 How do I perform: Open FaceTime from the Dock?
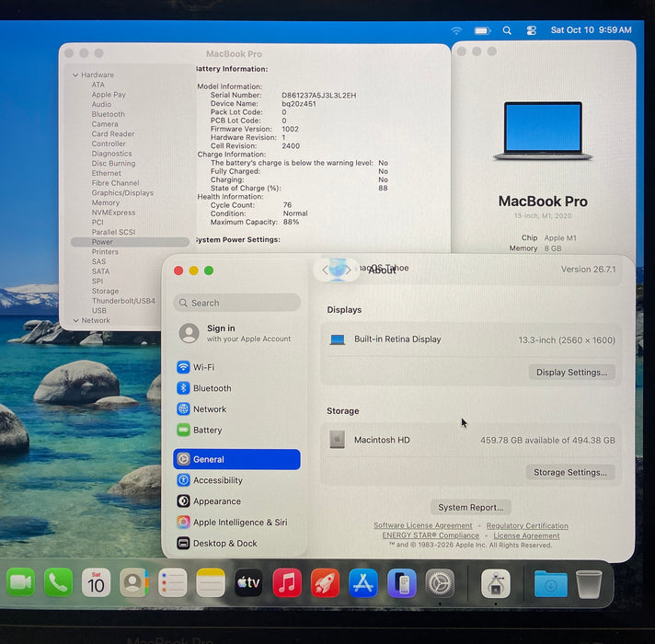[20, 582]
